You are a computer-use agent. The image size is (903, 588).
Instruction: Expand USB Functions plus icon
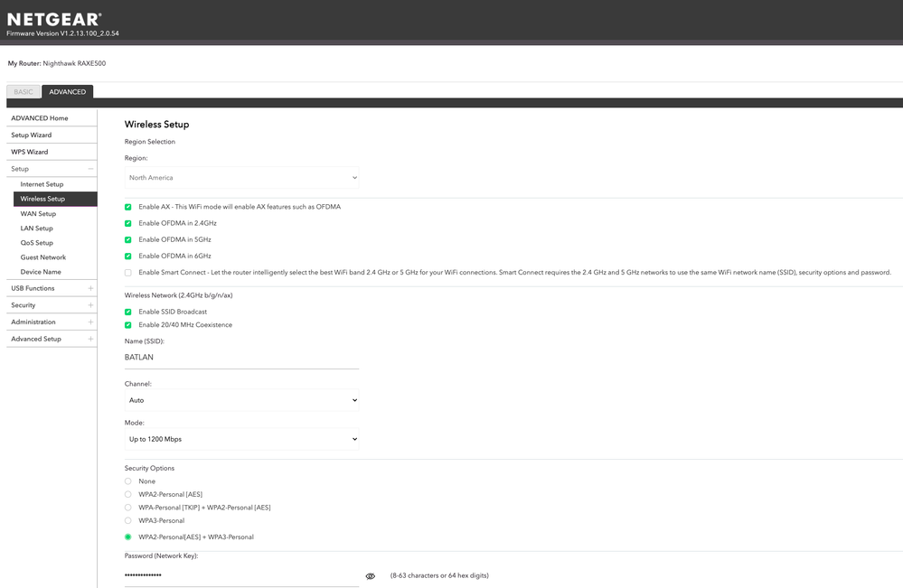click(x=90, y=288)
